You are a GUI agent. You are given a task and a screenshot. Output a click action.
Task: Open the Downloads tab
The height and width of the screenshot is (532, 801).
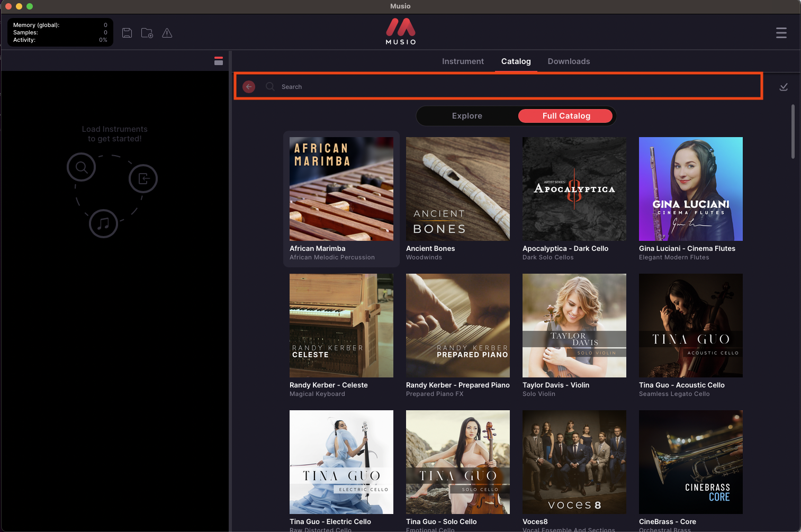point(569,61)
